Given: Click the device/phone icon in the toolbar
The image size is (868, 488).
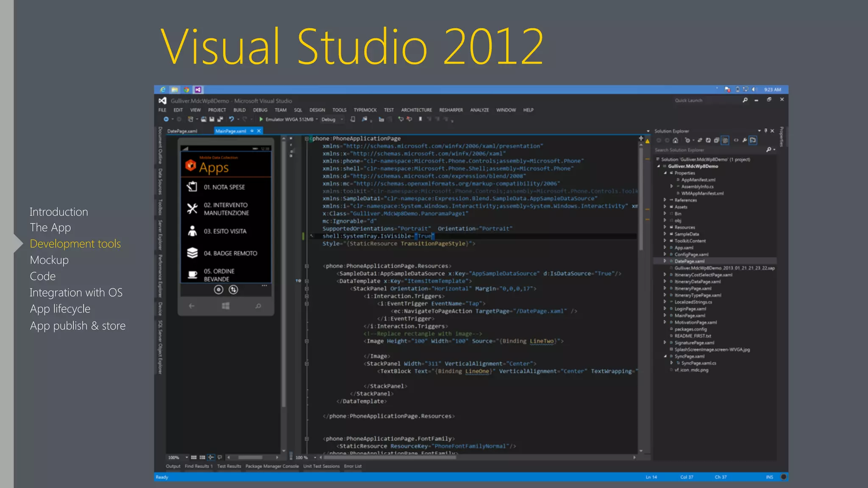Looking at the screenshot, I should click(353, 119).
